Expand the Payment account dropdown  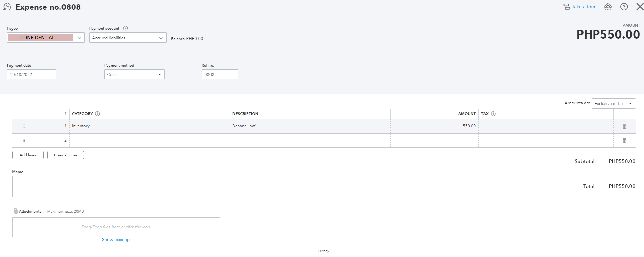tap(161, 38)
